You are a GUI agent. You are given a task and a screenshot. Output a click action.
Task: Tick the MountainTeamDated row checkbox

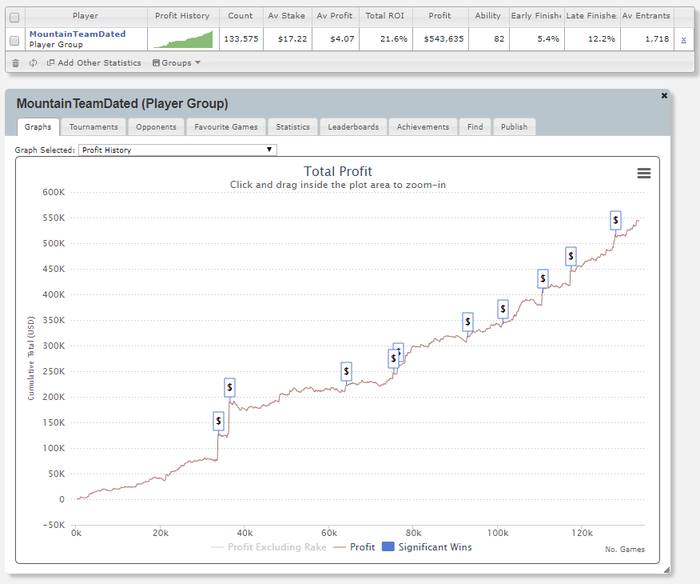[15, 41]
